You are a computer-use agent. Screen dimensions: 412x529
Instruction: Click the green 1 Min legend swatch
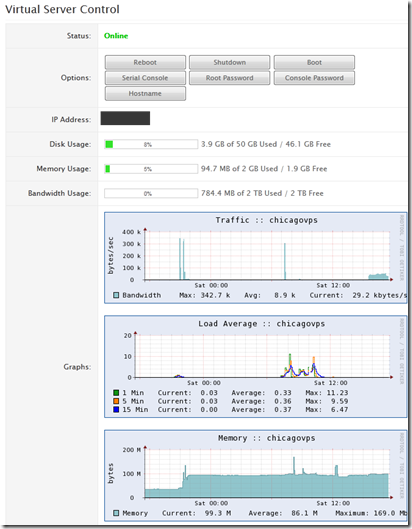click(x=116, y=393)
